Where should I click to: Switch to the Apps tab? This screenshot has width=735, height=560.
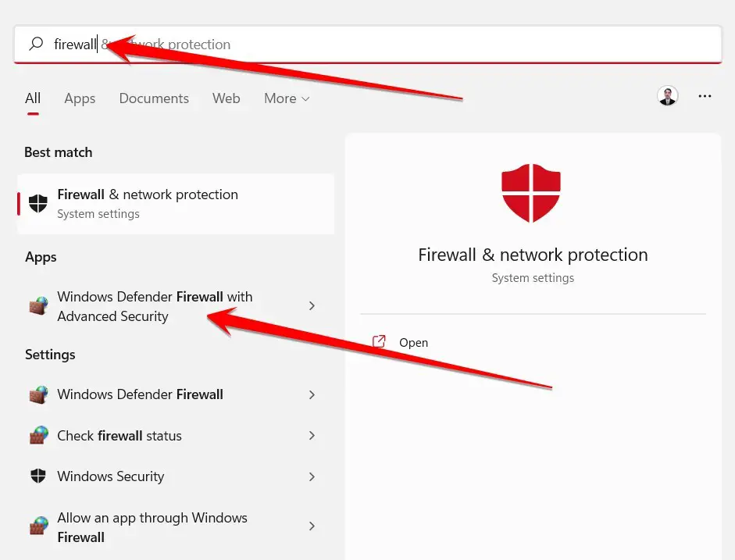tap(80, 98)
